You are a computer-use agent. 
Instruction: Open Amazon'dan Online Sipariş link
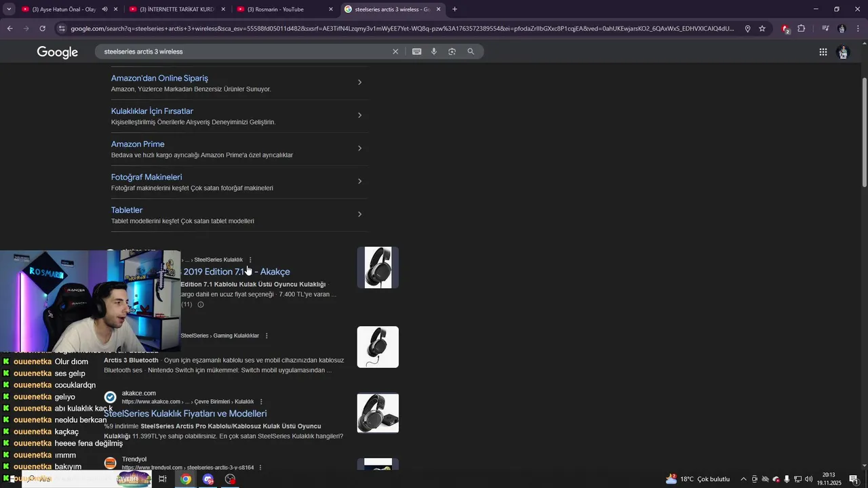point(159,78)
